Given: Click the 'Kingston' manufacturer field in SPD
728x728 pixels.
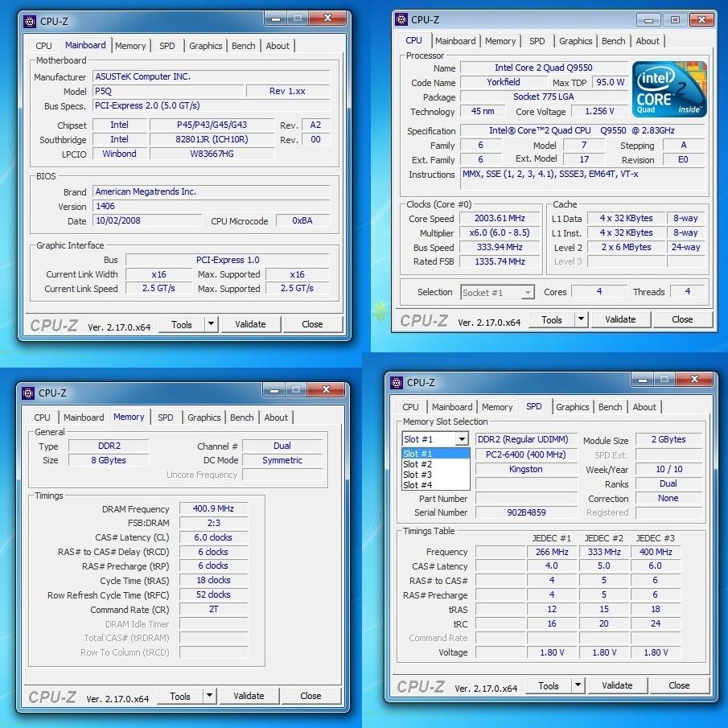Looking at the screenshot, I should [526, 469].
